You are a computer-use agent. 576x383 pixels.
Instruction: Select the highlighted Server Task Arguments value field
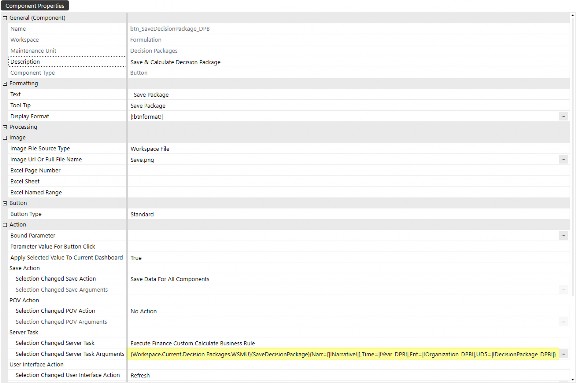tap(343, 354)
